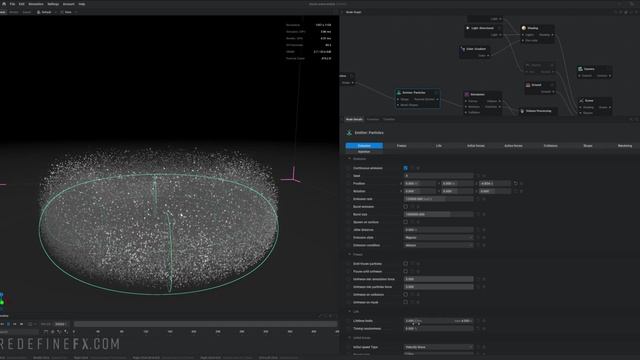The width and height of the screenshot is (640, 360).
Task: Click the Shading node sphere icon
Action: [524, 28]
